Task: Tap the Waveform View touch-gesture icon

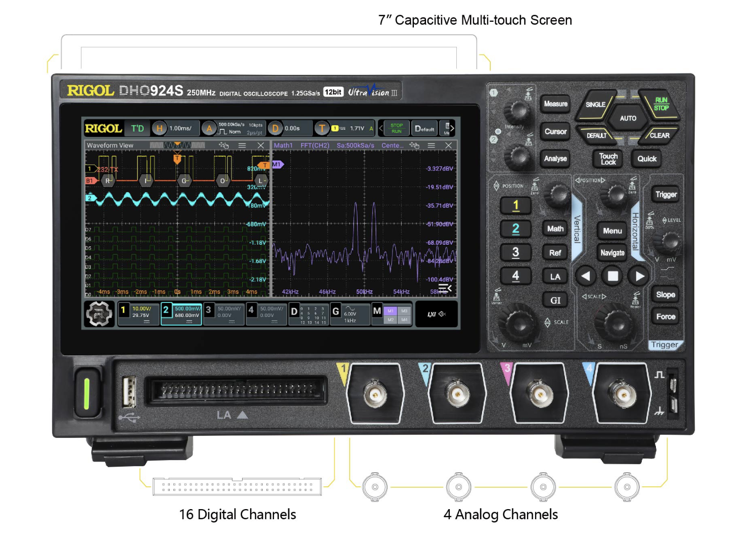Action: coord(223,146)
